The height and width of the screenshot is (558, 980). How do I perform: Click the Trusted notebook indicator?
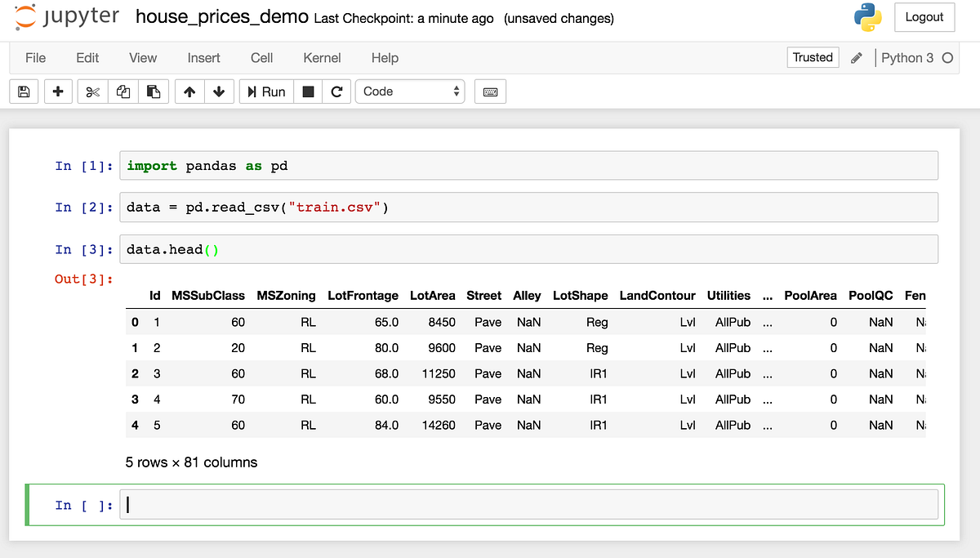(x=812, y=57)
